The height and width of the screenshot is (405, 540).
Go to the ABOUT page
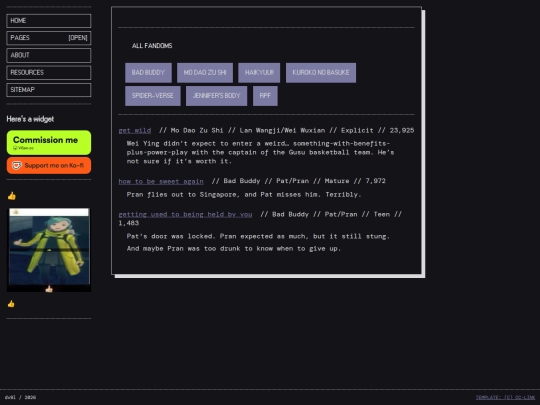49,55
